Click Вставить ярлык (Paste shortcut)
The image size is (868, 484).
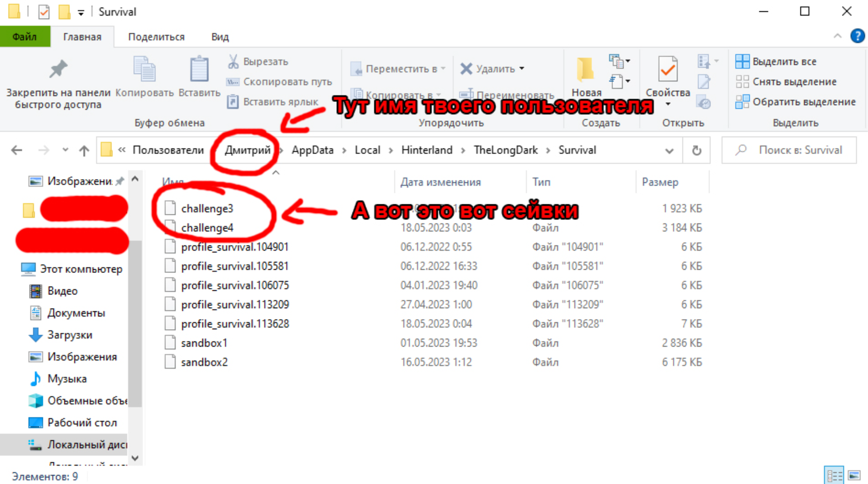point(273,102)
